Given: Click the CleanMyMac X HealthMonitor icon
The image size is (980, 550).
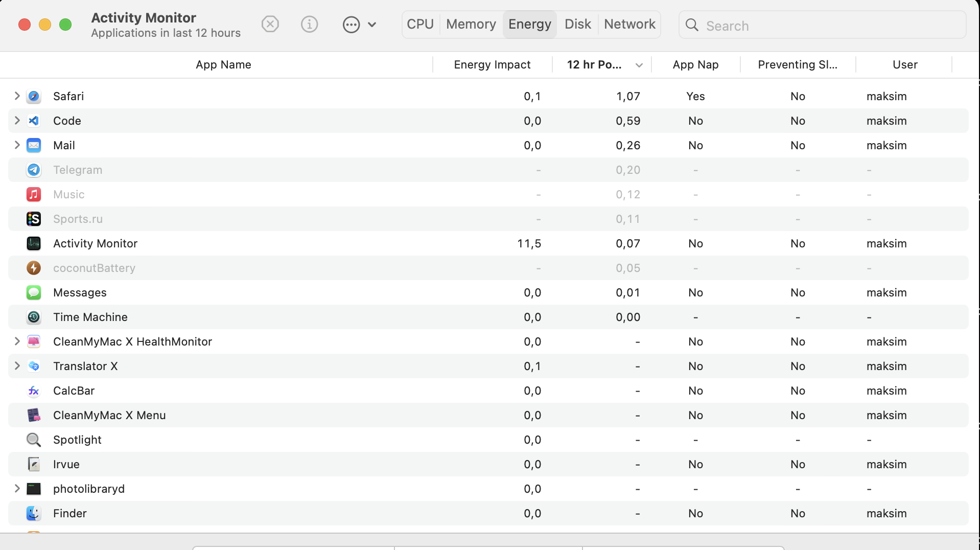Looking at the screenshot, I should tap(34, 341).
